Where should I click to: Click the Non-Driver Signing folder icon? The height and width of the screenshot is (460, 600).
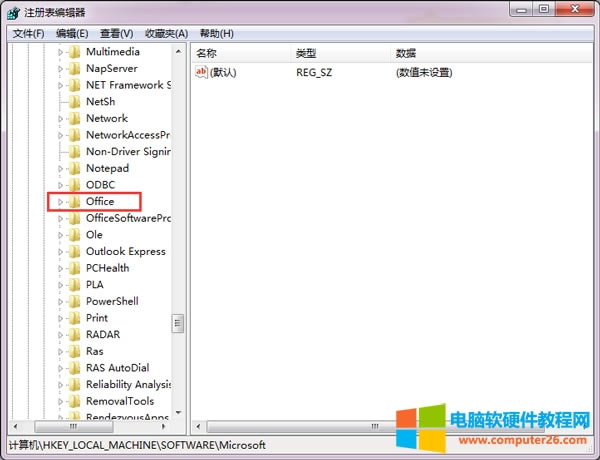click(75, 152)
